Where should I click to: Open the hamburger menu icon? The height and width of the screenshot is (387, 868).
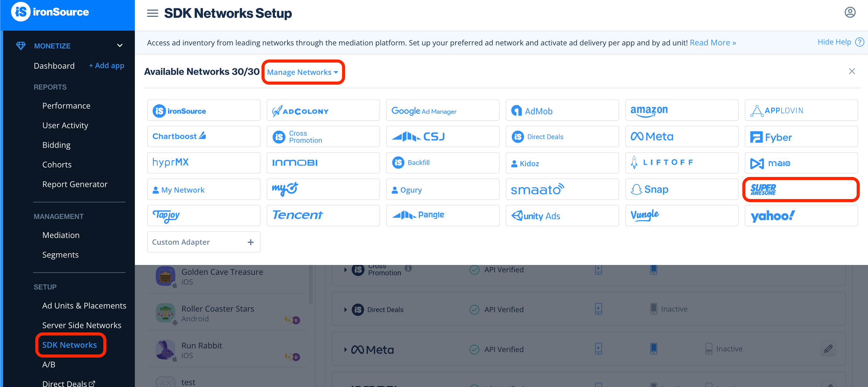152,13
